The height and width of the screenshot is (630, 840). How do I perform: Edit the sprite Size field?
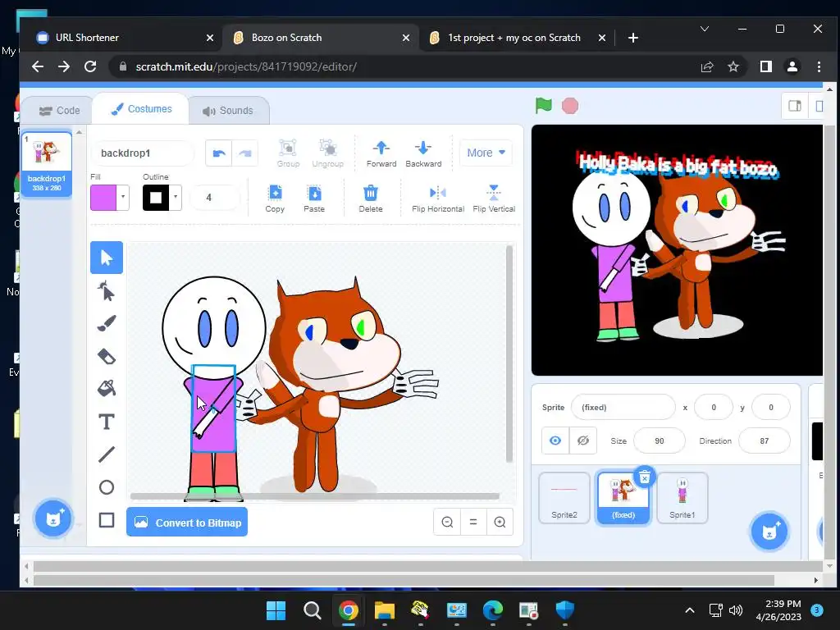tap(660, 441)
